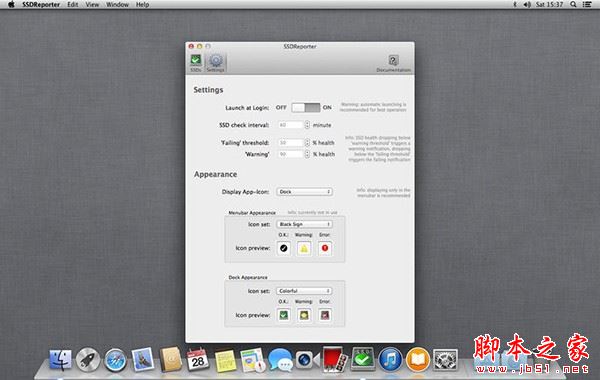Open Finder from the Dock
Screen dimensions: 600x380
60,360
